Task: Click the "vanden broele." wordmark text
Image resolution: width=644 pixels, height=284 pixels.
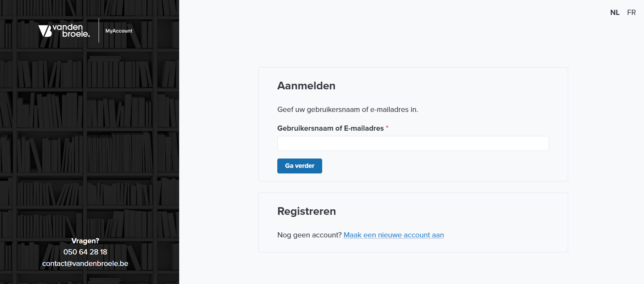Action: coord(72,31)
